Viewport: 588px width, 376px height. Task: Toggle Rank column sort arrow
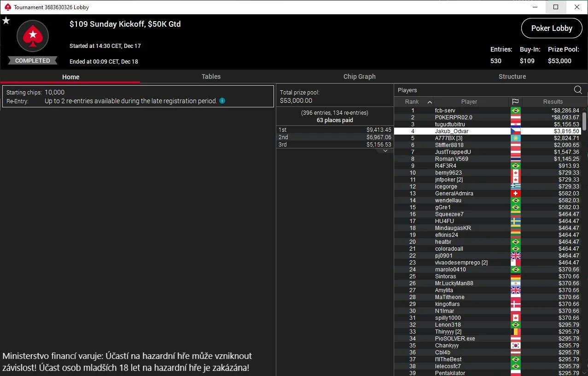430,102
